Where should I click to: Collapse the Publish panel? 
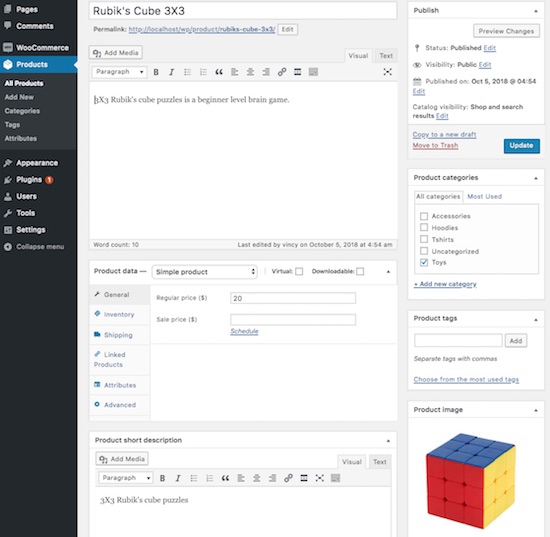coord(536,11)
